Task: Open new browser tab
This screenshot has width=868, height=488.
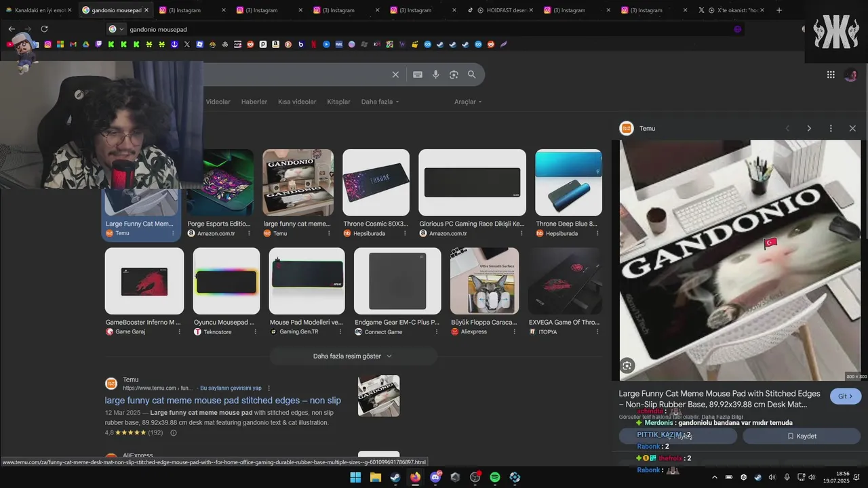Action: tap(778, 10)
